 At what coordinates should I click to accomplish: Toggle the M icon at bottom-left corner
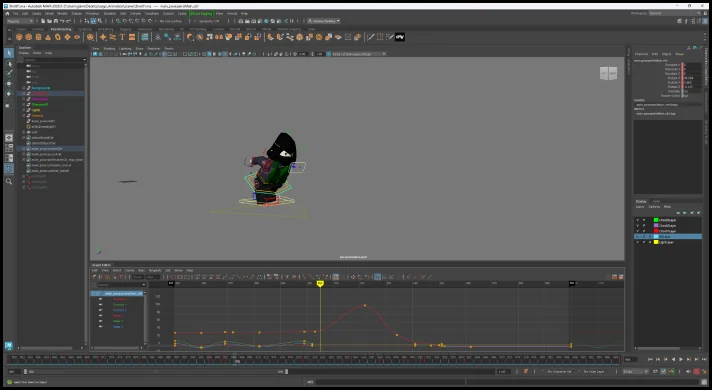click(9, 346)
